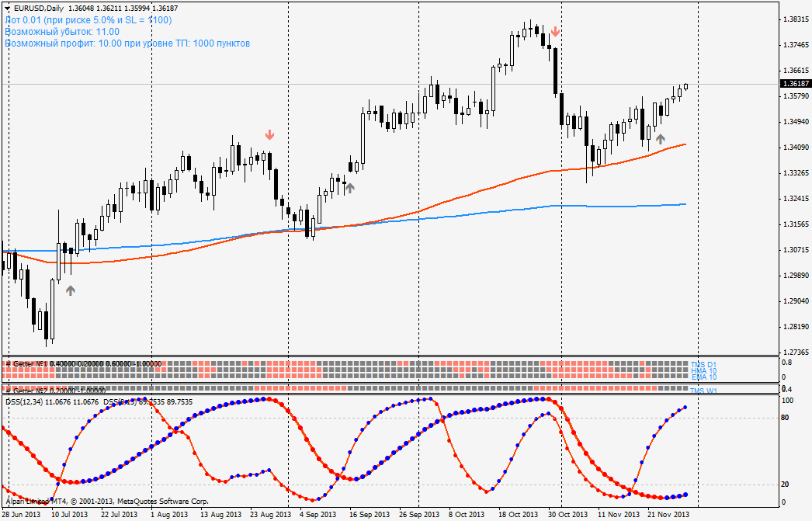The image size is (812, 521).
Task: Click the DSS scale level 20 label
Action: click(x=785, y=485)
